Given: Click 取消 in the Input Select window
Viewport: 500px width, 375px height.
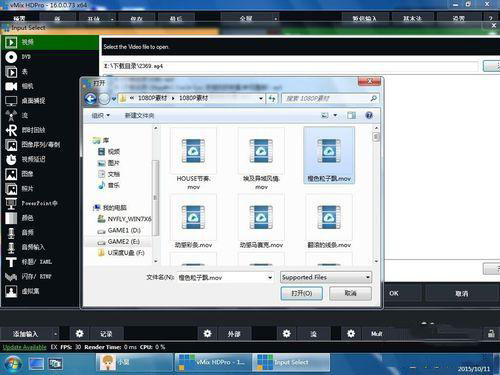Looking at the screenshot, I should coord(462,293).
